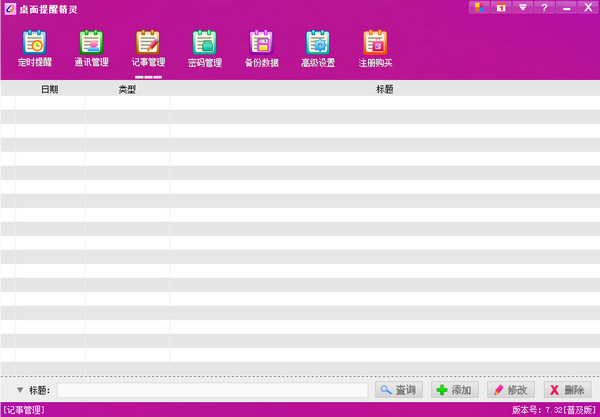
Task: Click the 修改 edit button
Action: click(510, 390)
